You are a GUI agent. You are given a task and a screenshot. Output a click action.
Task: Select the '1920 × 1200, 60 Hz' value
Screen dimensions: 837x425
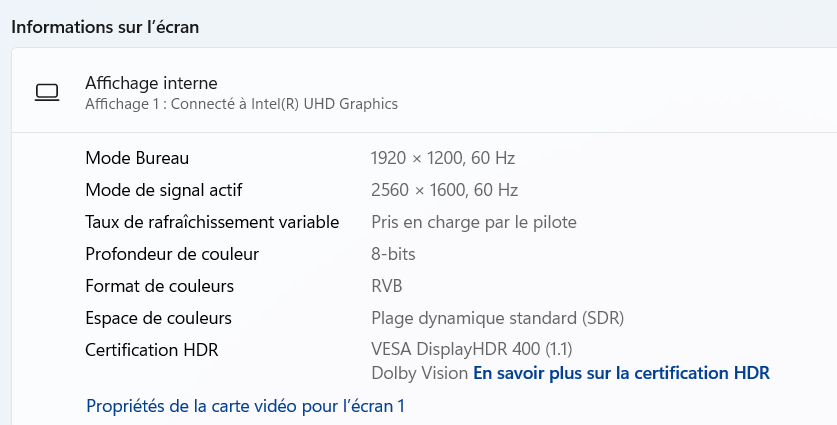coord(443,158)
